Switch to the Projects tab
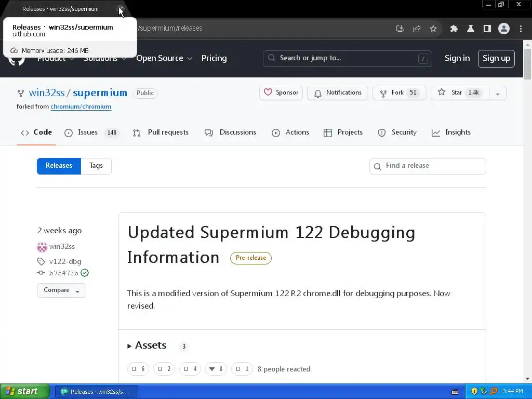532x399 pixels. 343,132
